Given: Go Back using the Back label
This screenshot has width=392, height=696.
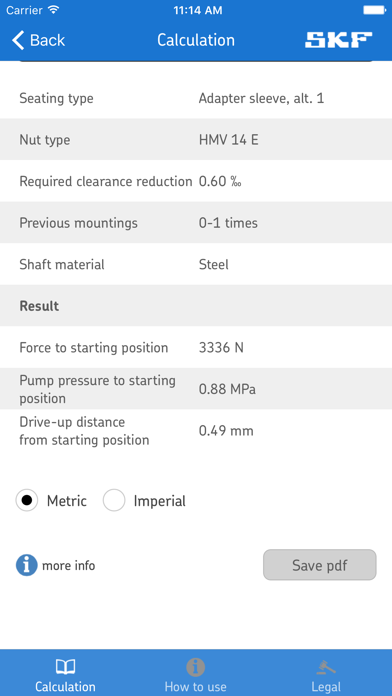Looking at the screenshot, I should coord(47,40).
